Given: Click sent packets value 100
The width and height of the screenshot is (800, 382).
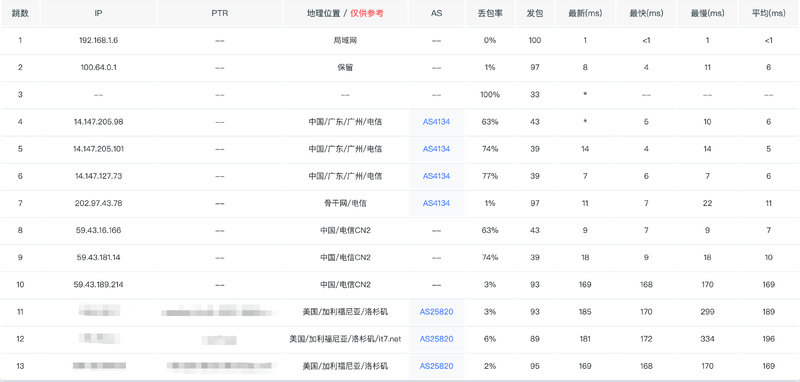Looking at the screenshot, I should click(535, 40).
